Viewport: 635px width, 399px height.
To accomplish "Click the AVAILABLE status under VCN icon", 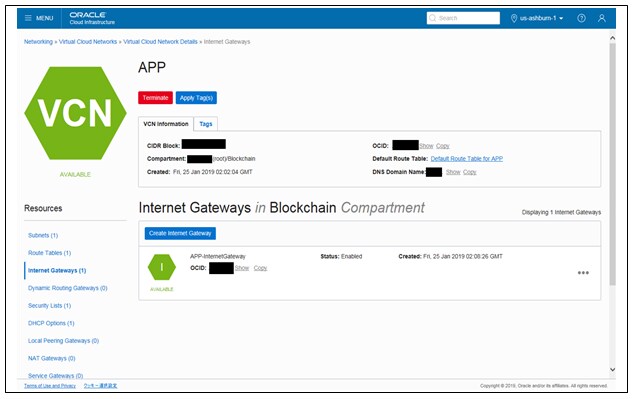I will click(75, 175).
